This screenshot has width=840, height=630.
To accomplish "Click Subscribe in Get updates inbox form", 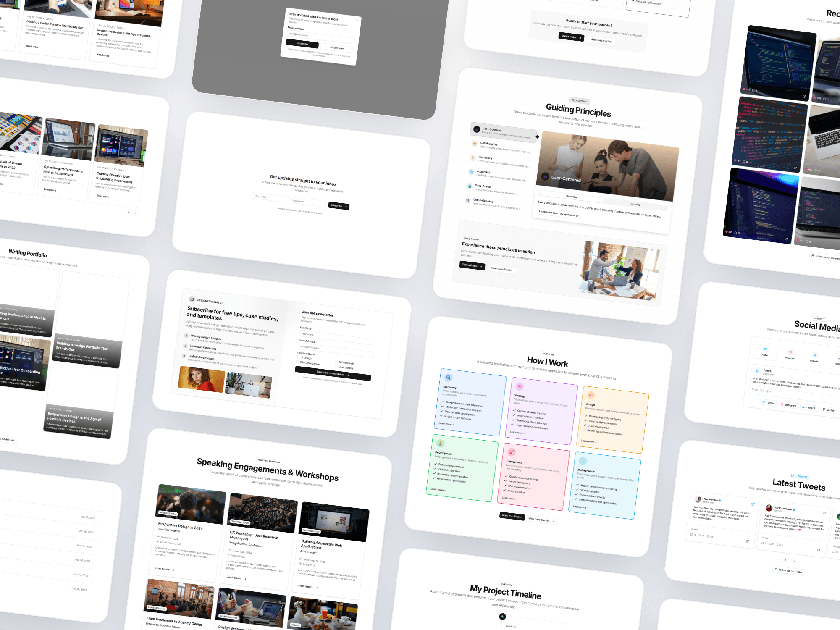I will tap(339, 206).
